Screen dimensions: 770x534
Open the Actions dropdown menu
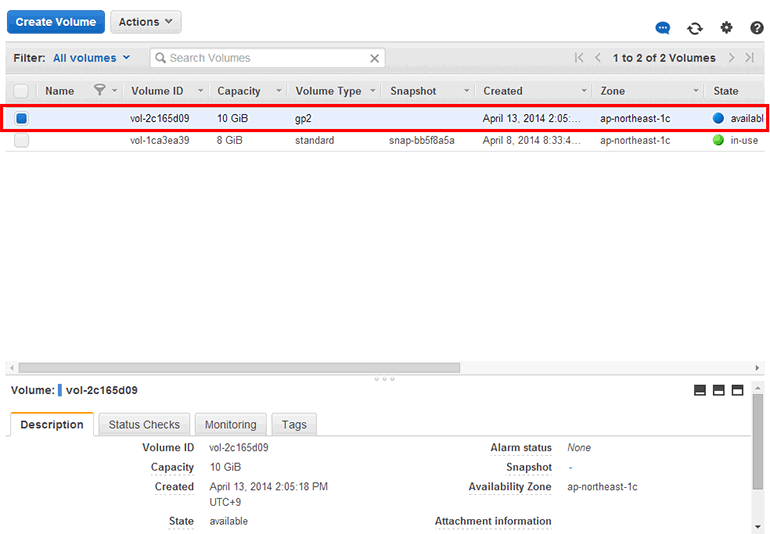click(x=145, y=22)
